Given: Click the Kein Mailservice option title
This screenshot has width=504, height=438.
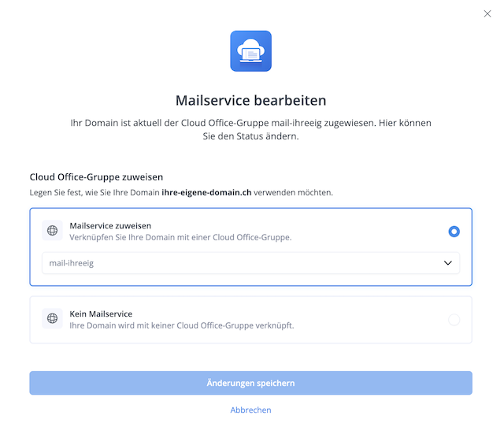Looking at the screenshot, I should (101, 314).
